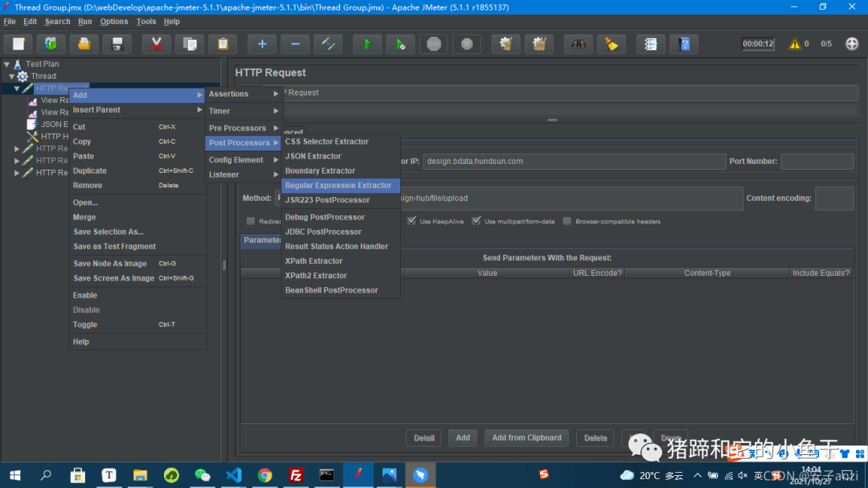Viewport: 868px width, 488px height.
Task: Click the Parameters tab
Action: coord(261,240)
